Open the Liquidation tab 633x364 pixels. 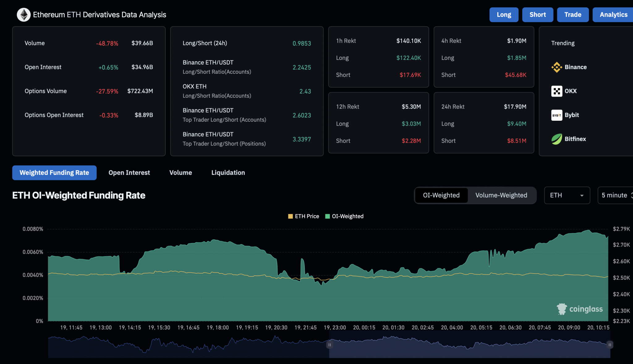(x=228, y=173)
